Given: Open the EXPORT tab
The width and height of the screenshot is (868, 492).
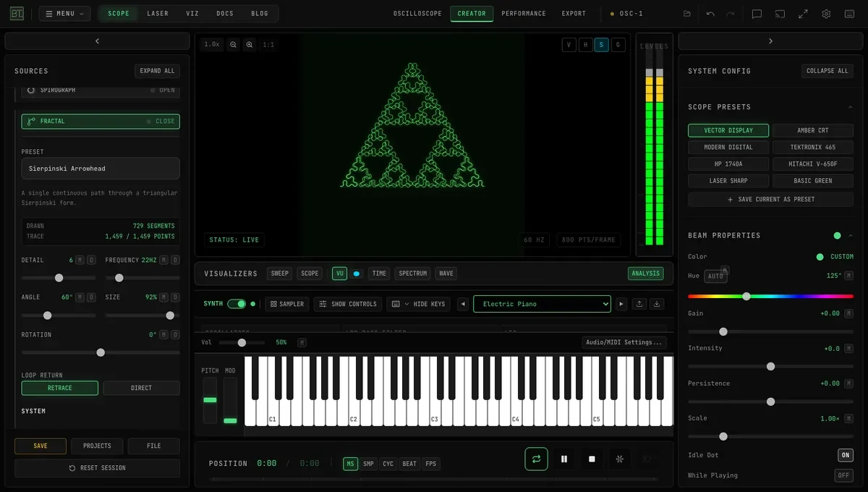Looking at the screenshot, I should [574, 14].
